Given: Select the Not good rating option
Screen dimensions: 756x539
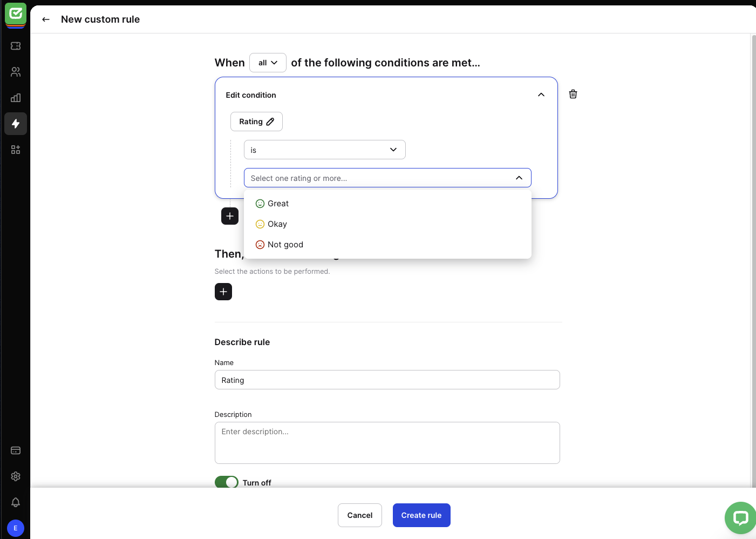Looking at the screenshot, I should [285, 245].
